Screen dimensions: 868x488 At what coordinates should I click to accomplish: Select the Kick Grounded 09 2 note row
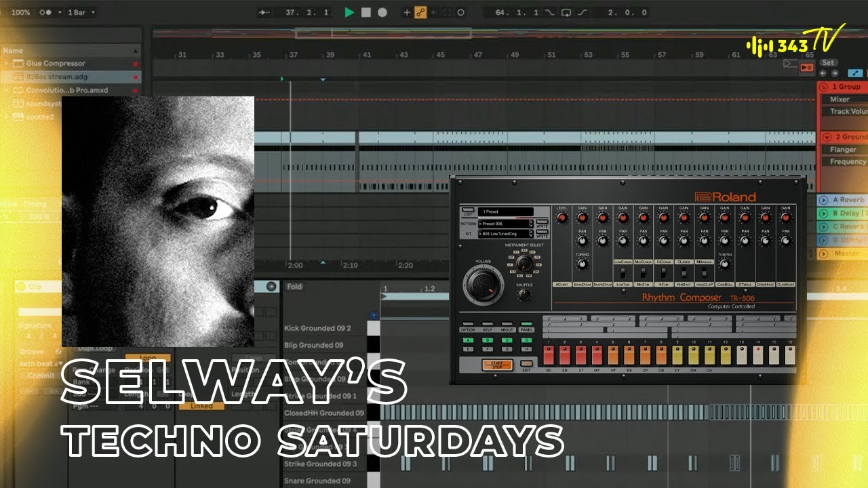(x=324, y=328)
